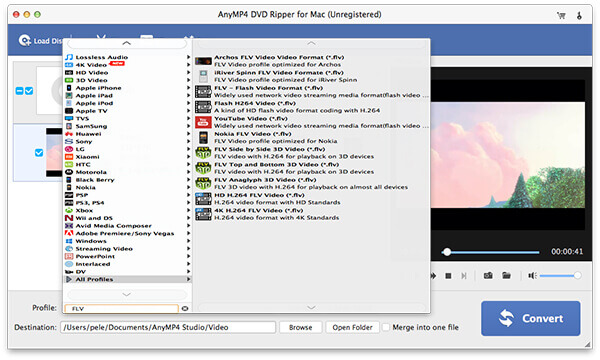
Task: Select the Interlaced category
Action: (127, 264)
